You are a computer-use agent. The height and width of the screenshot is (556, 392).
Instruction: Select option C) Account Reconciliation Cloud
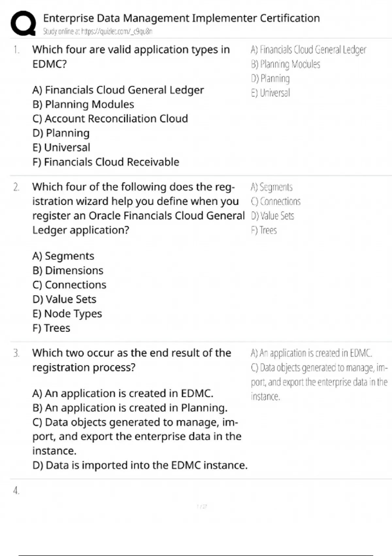(x=110, y=119)
